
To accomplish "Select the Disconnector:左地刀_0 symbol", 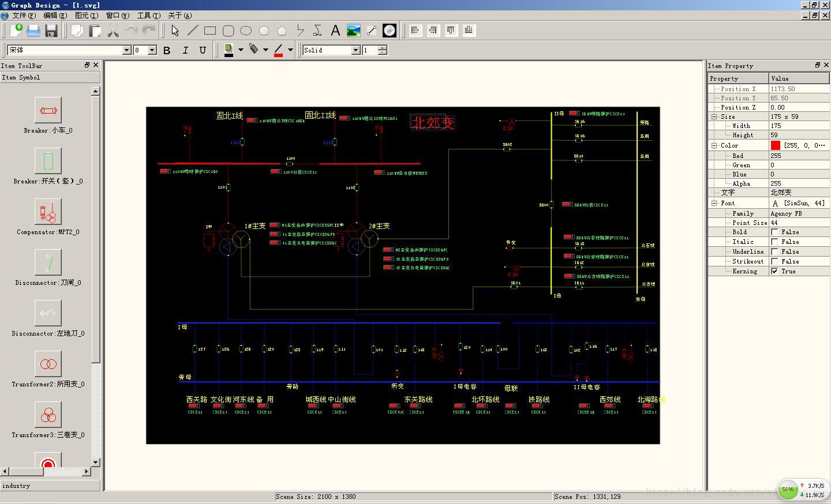I will click(48, 313).
